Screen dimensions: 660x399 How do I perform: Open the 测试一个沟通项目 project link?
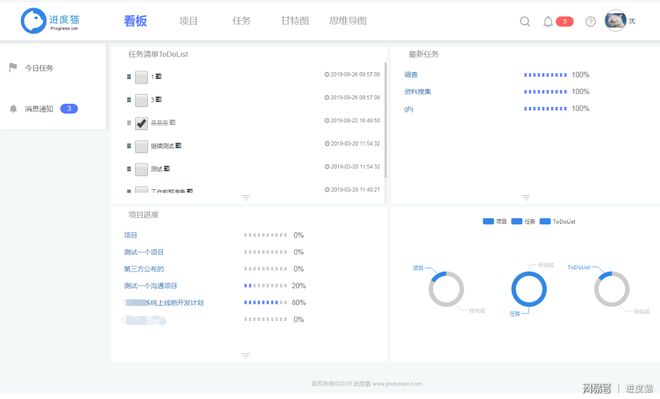coord(150,286)
